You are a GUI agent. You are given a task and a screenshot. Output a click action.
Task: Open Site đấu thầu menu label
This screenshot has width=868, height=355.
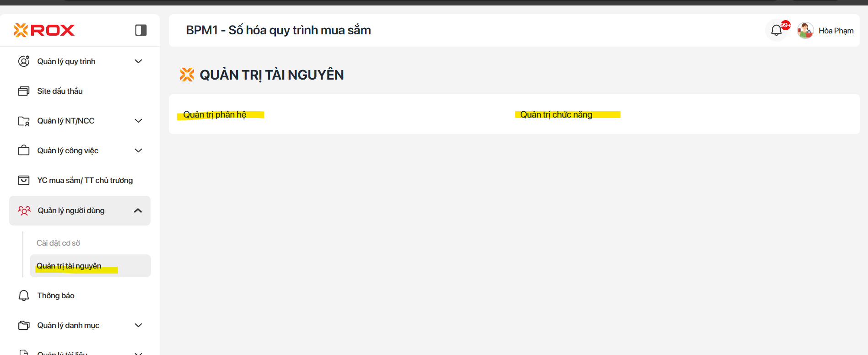pos(60,91)
